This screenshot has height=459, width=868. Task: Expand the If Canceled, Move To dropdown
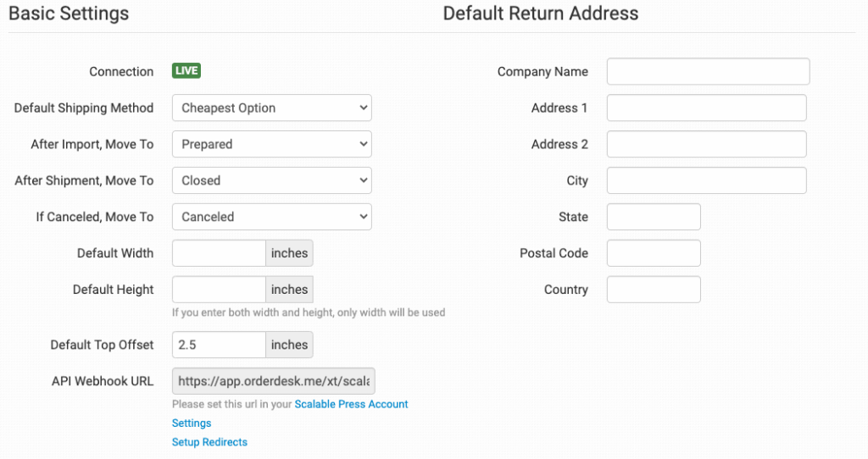(x=271, y=217)
